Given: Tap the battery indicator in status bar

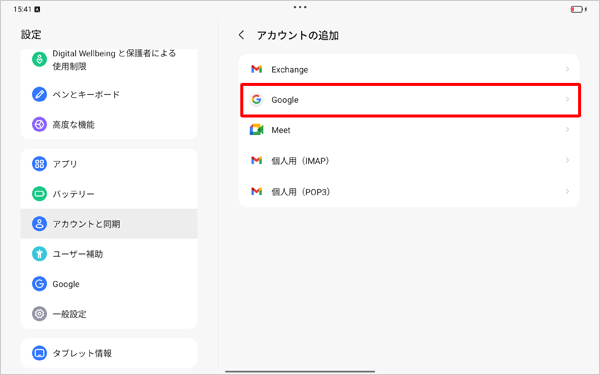Looking at the screenshot, I should 578,9.
